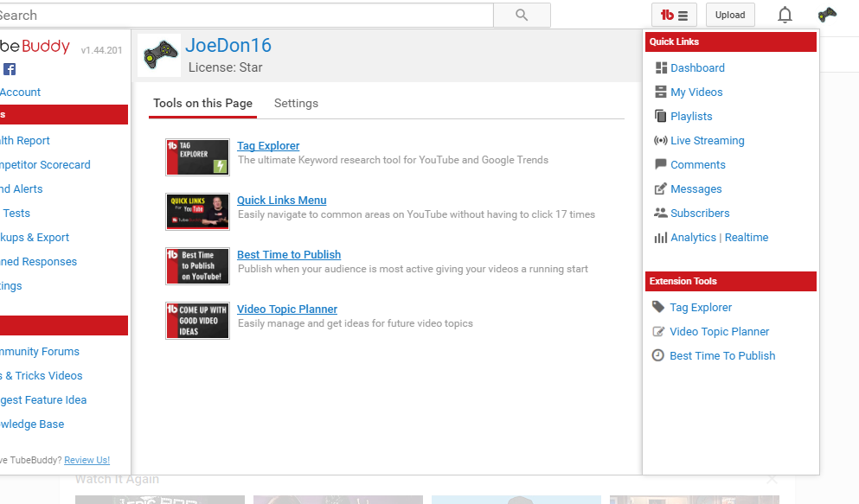Viewport: 859px width, 504px height.
Task: Open the Quick Links Menu link
Action: click(x=282, y=201)
